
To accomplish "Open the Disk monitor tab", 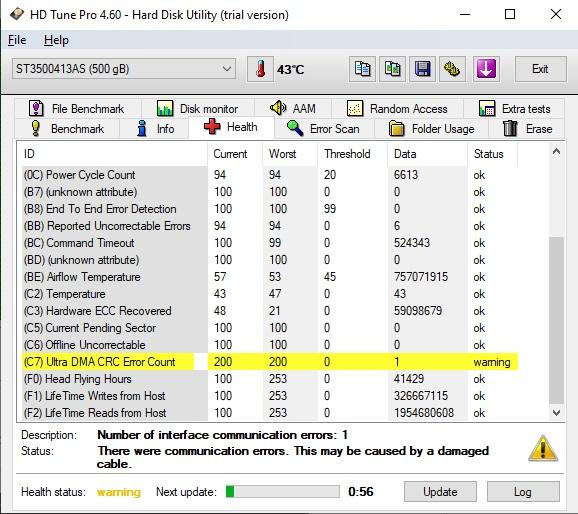I will point(198,109).
